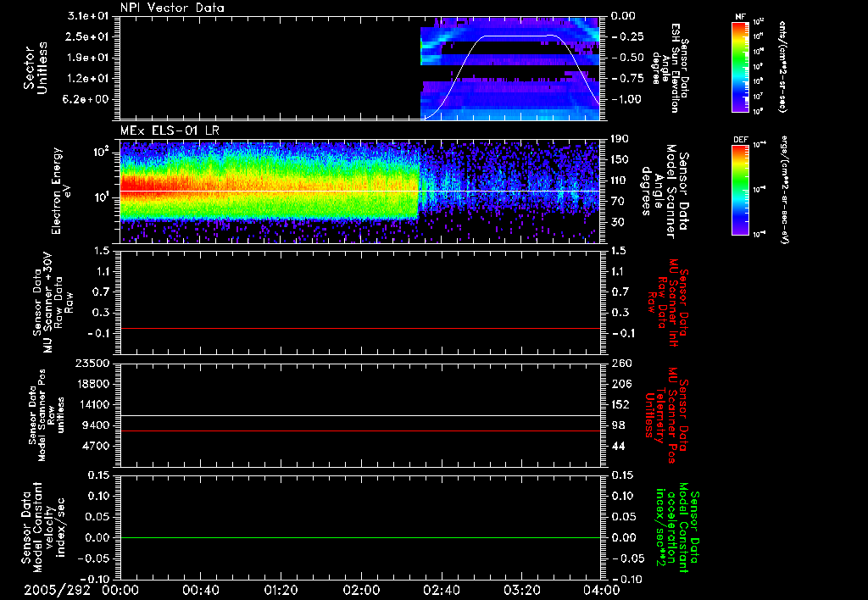The height and width of the screenshot is (600, 868).
Task: Click the 'Model Scanner Pos Raw' axis label
Action: click(x=47, y=415)
